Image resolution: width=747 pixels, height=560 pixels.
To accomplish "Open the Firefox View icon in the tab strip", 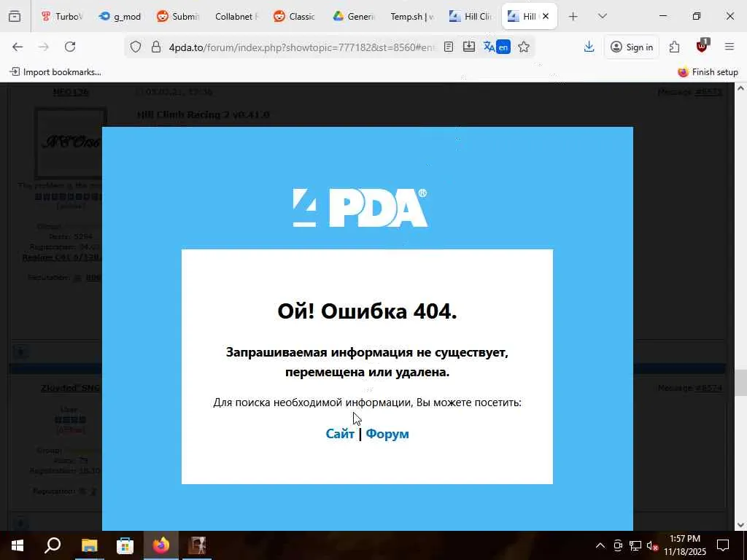I will pyautogui.click(x=15, y=16).
